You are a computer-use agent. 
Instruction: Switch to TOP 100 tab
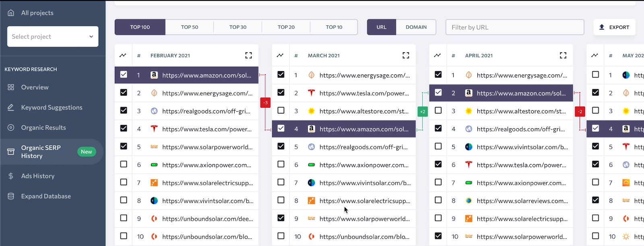140,27
